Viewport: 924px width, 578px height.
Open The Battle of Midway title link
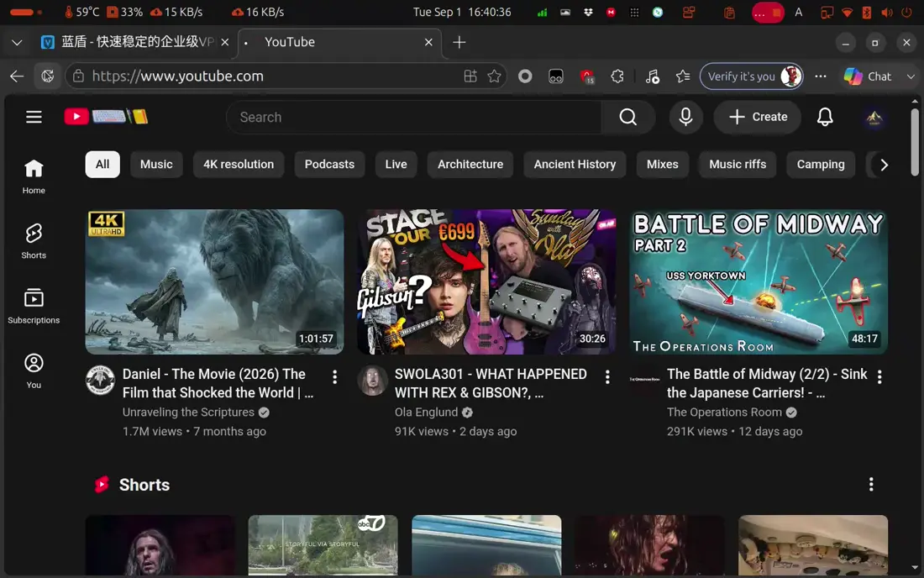[767, 383]
